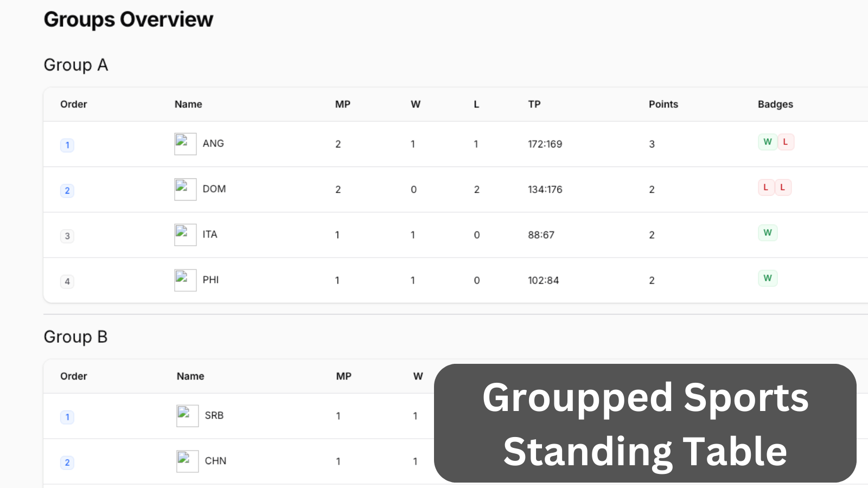Click the PHI team flag icon

185,280
